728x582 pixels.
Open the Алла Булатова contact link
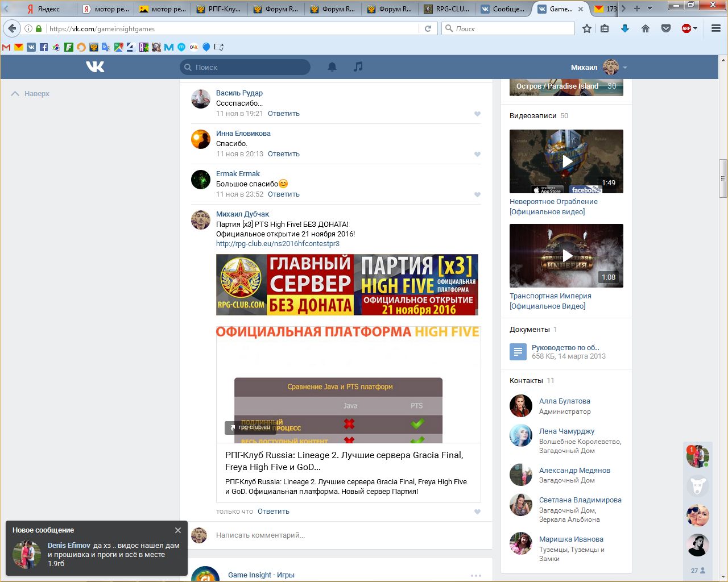tap(565, 401)
